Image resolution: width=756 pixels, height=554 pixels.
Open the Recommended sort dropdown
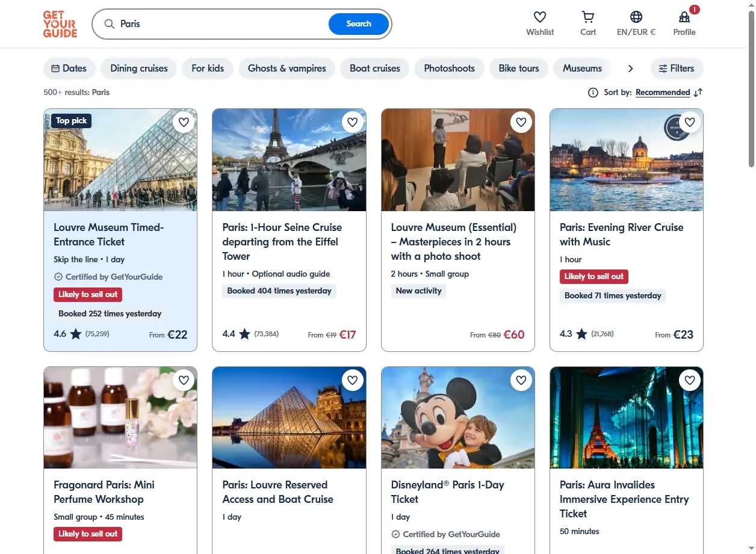[663, 92]
